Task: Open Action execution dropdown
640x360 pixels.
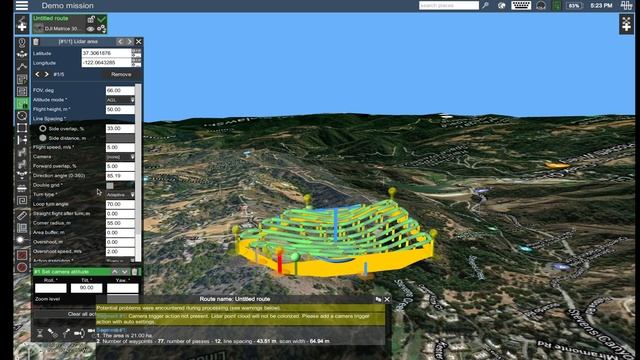Action: [x=120, y=260]
